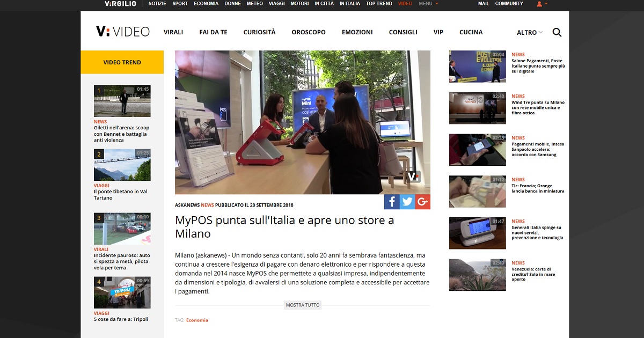The height and width of the screenshot is (338, 644).
Task: Open DONNE in the top bar
Action: pyautogui.click(x=232, y=4)
